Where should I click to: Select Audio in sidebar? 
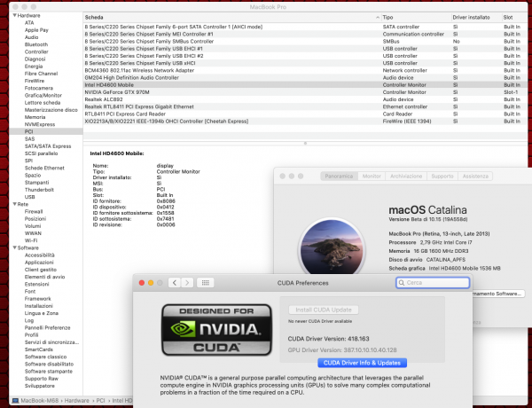point(31,37)
